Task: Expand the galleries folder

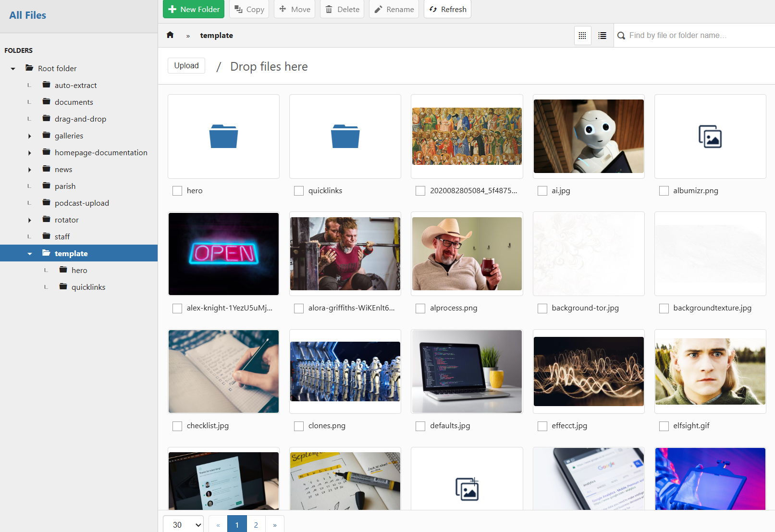Action: coord(30,136)
